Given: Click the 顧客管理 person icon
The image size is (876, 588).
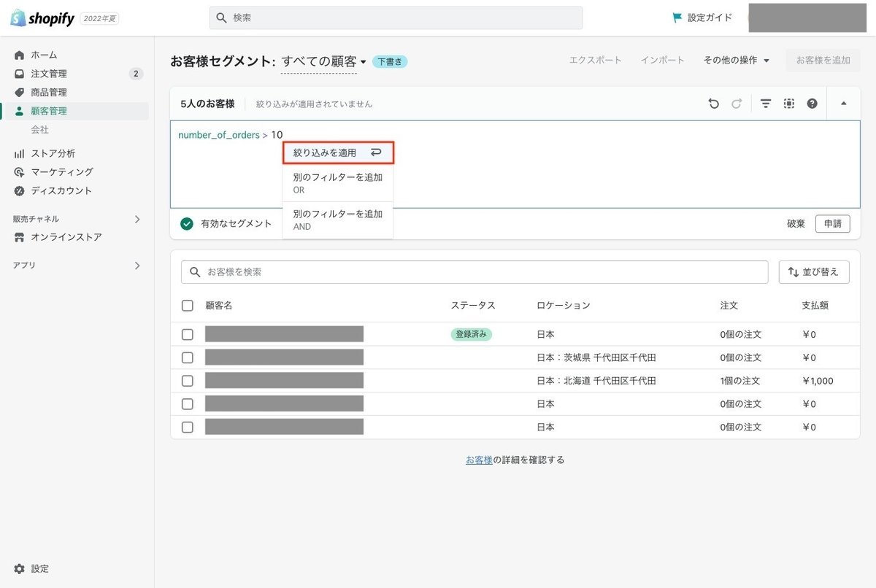Looking at the screenshot, I should (20, 112).
